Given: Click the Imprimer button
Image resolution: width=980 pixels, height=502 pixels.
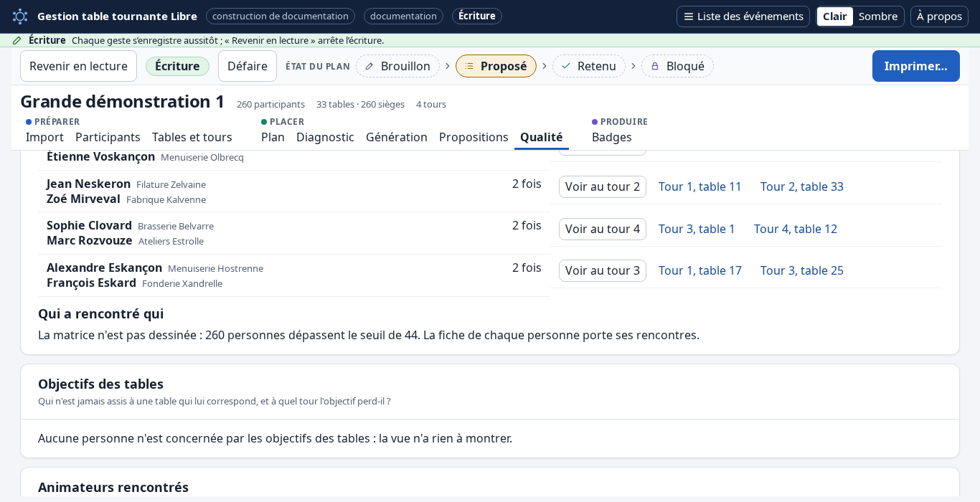Looking at the screenshot, I should pos(916,66).
